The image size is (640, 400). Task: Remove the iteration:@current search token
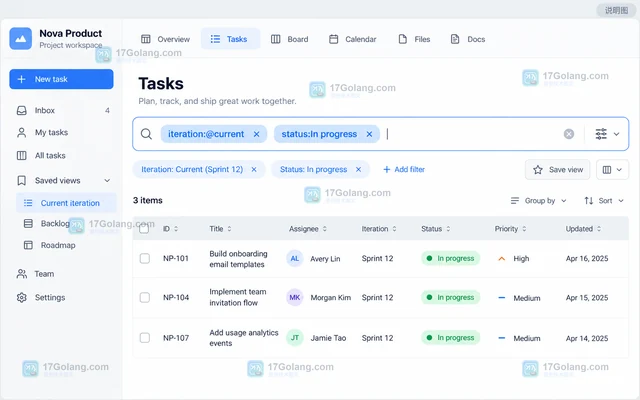click(x=256, y=134)
